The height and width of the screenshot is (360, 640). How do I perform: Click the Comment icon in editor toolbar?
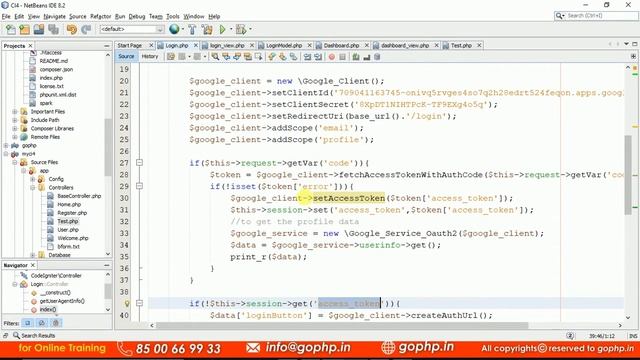coord(356,57)
